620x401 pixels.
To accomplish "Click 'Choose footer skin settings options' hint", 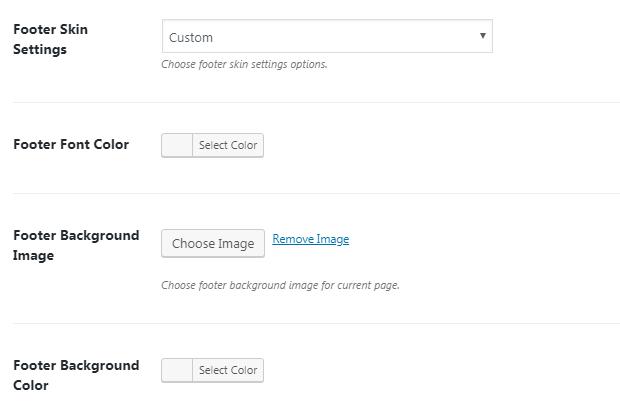I will [244, 64].
